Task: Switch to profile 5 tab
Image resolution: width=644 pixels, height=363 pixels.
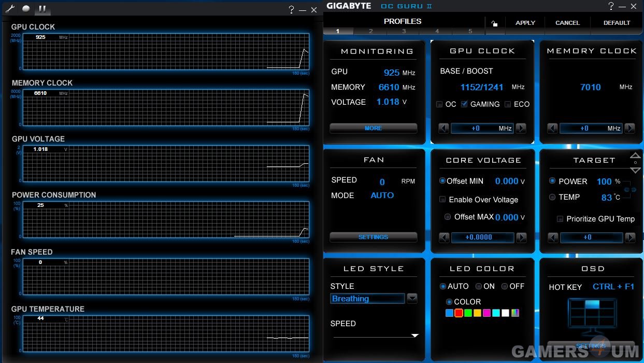Action: coord(470,31)
